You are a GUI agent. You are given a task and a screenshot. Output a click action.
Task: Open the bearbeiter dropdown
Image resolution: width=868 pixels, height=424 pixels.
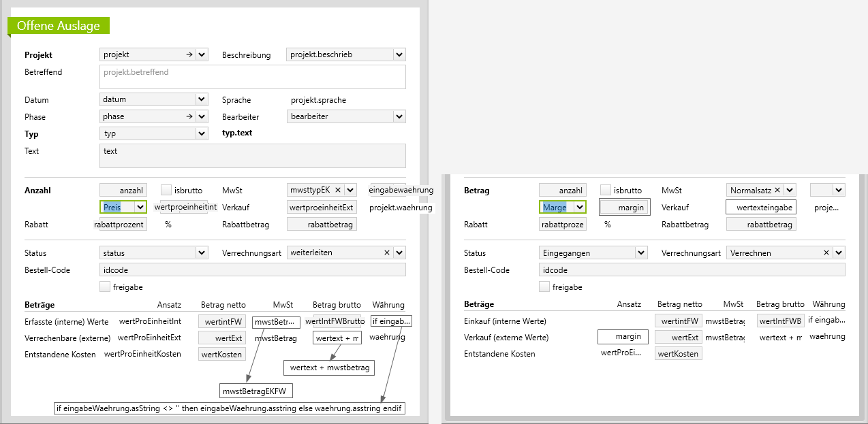[399, 116]
